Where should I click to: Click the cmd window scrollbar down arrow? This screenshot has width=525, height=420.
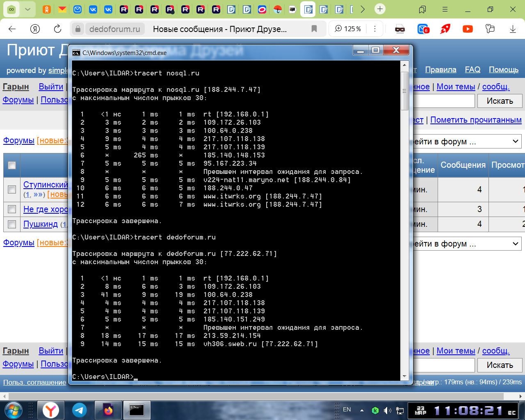pos(404,376)
